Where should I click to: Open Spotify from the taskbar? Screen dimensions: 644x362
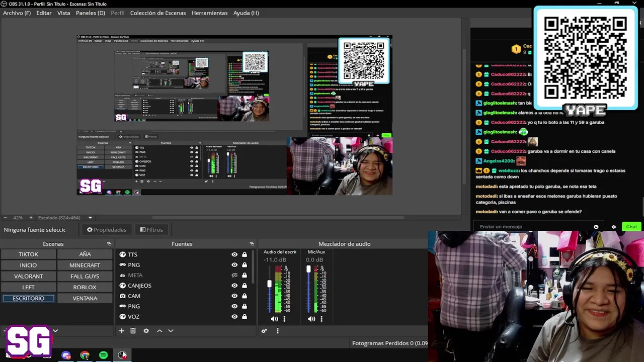point(103,355)
